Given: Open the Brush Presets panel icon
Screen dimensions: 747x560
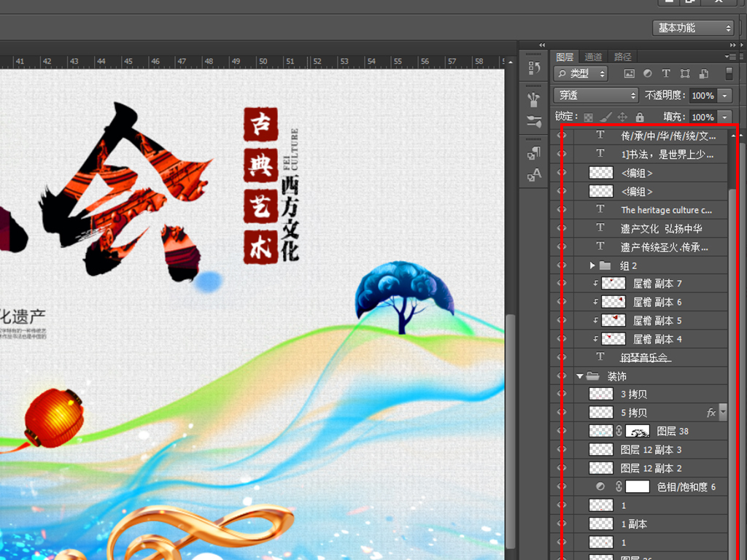Looking at the screenshot, I should point(534,99).
